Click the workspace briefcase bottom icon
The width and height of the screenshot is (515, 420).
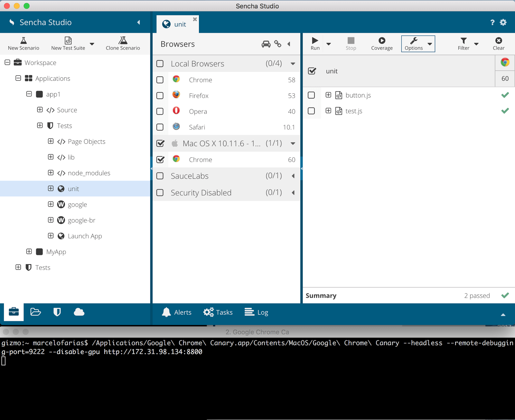click(14, 312)
